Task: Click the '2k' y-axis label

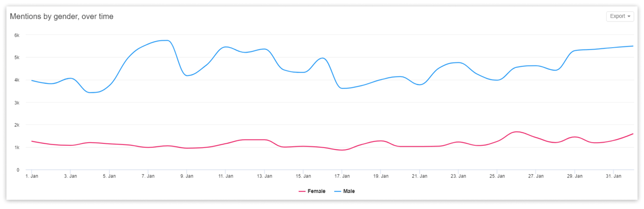Action: [17, 125]
